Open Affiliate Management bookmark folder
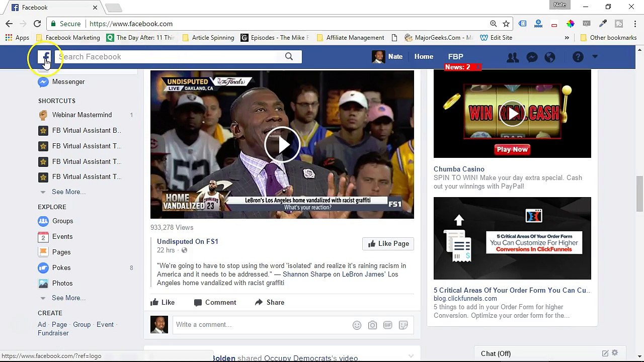 pos(349,38)
